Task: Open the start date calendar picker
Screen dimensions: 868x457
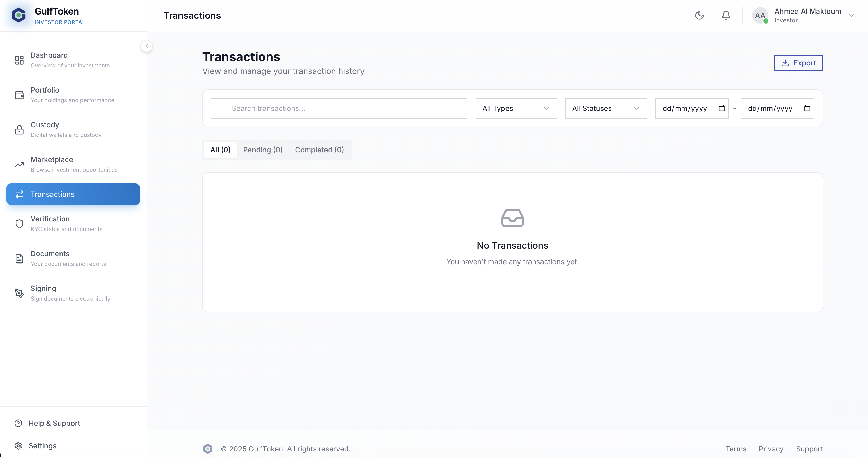Action: pos(721,108)
